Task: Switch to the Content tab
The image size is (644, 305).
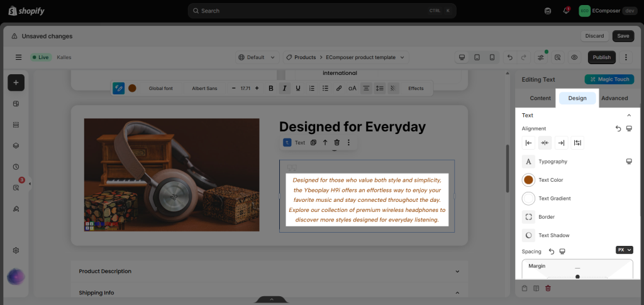Action: point(540,98)
